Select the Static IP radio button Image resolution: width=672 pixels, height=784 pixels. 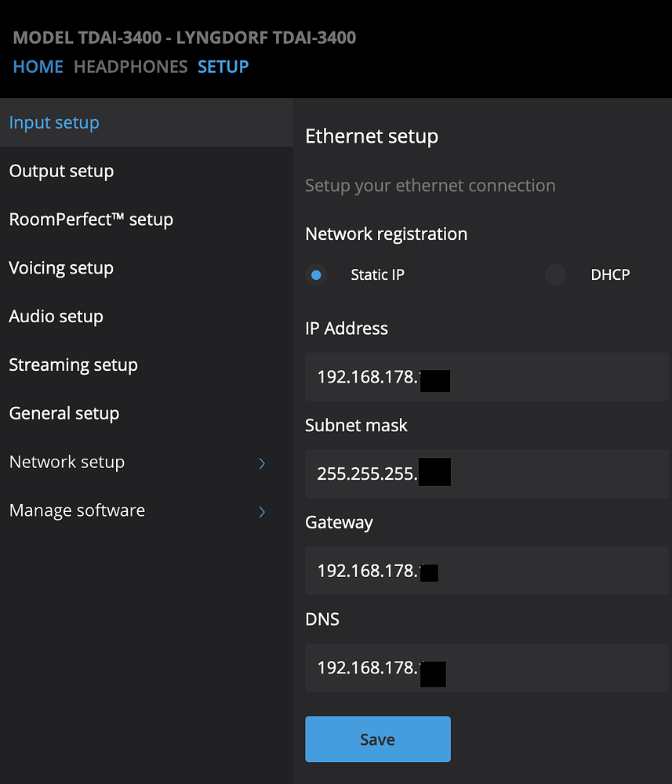317,275
